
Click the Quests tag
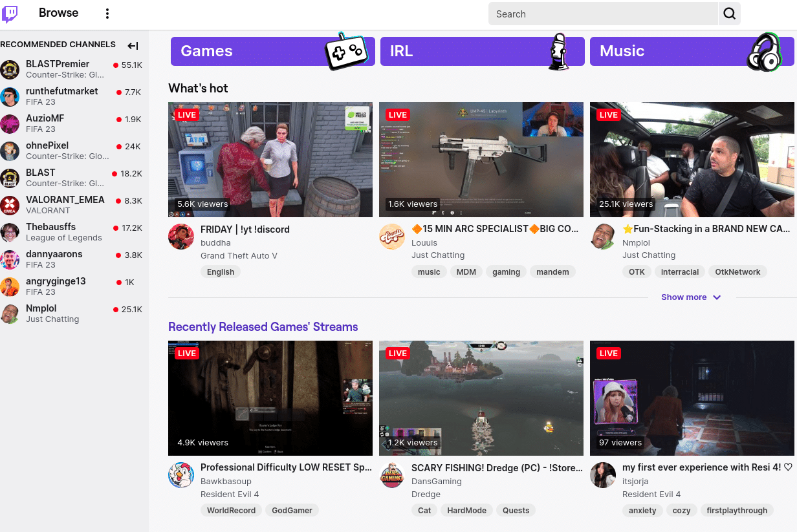(516, 511)
